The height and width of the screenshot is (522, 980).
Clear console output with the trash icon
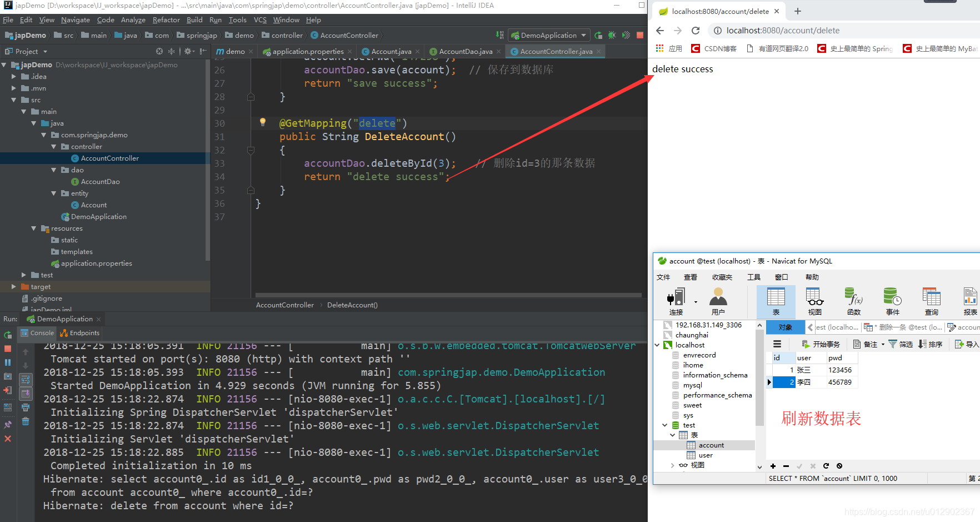click(26, 422)
